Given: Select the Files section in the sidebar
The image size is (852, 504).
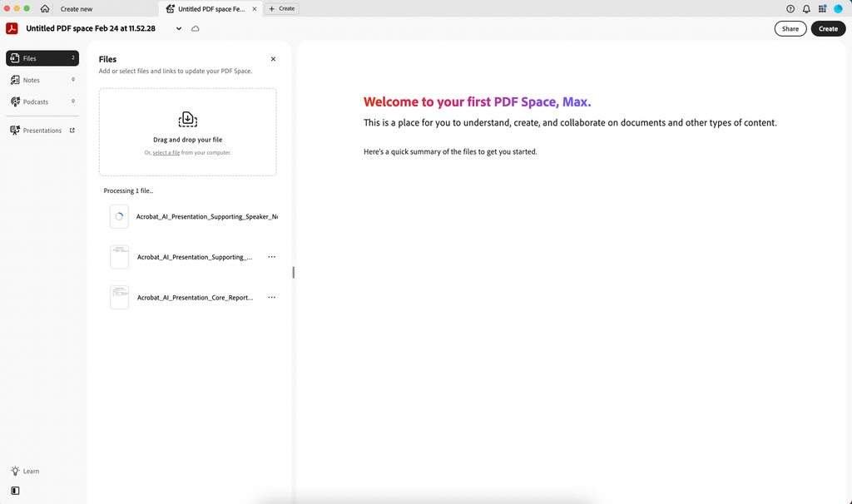Looking at the screenshot, I should [29, 58].
